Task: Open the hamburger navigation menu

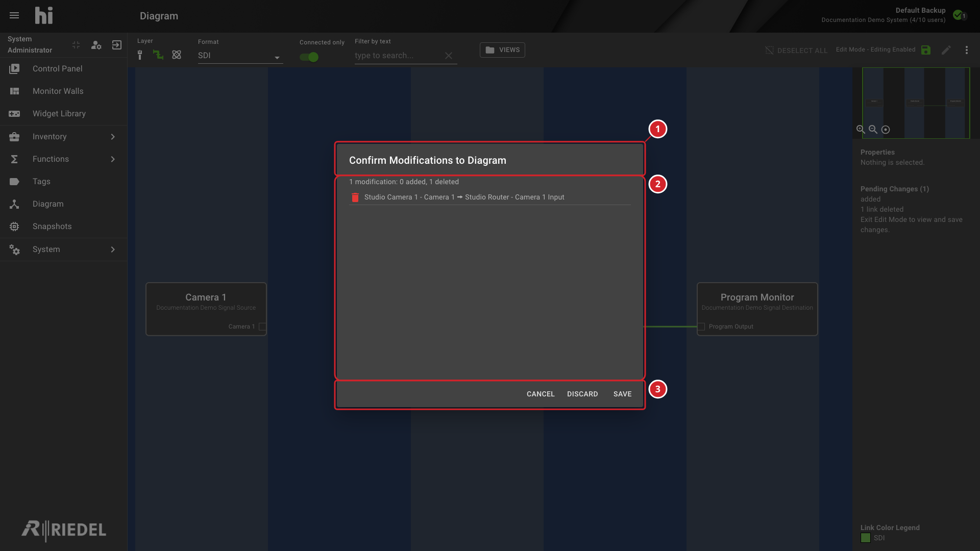Action: 14,16
